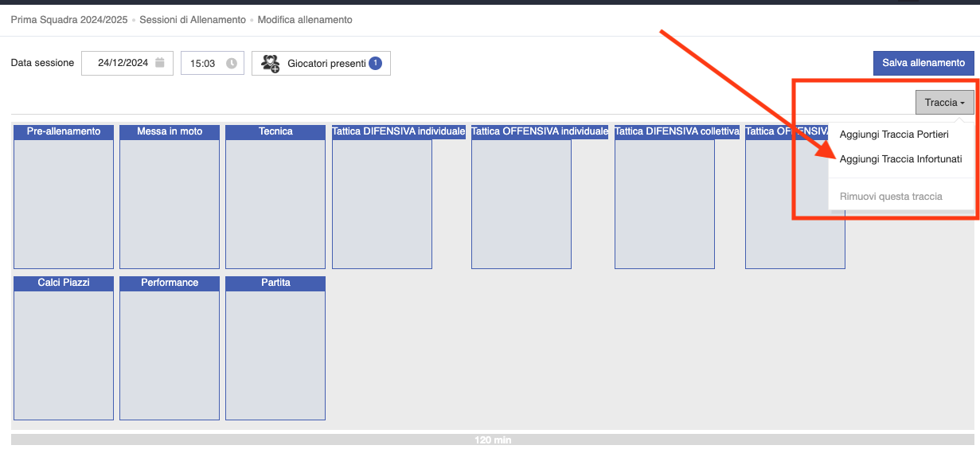Click the 120 min duration bar

[x=493, y=439]
